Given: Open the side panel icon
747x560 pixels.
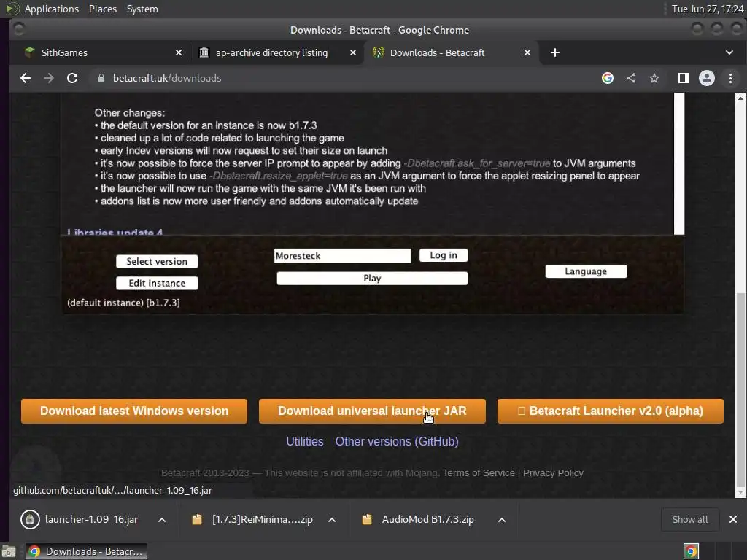Looking at the screenshot, I should point(683,78).
